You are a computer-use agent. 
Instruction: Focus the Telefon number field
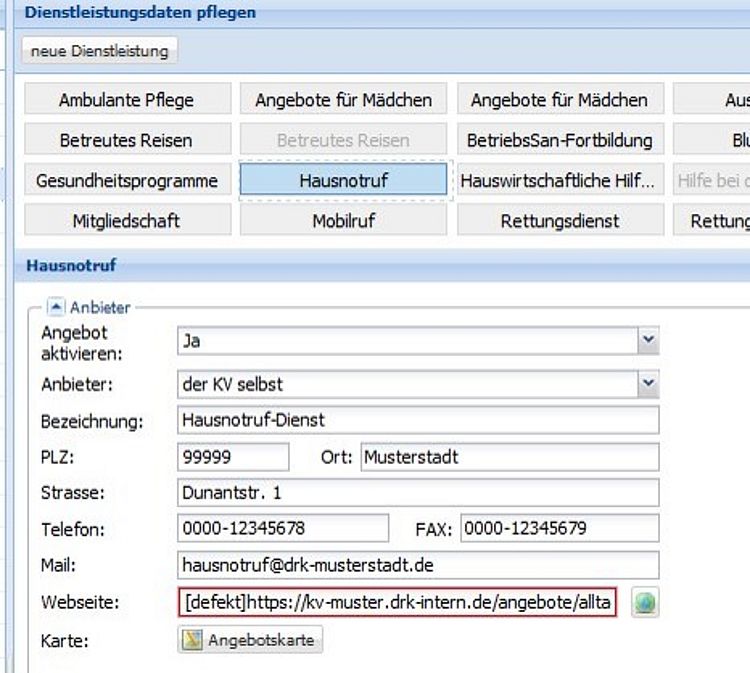[282, 528]
